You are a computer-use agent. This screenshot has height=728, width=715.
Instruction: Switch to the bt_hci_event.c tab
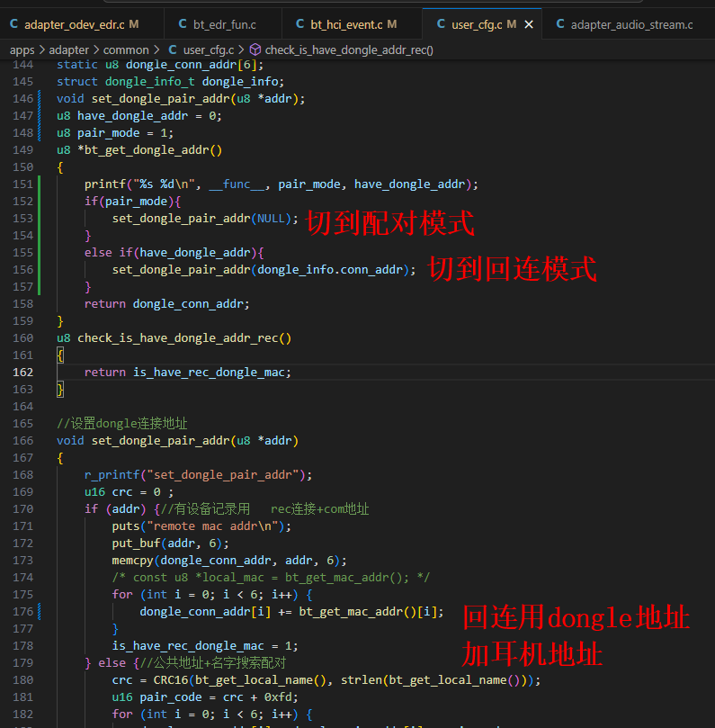(353, 24)
